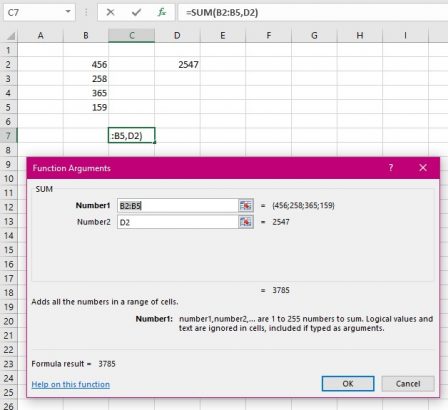448x410 pixels.
Task: Select column B header
Action: click(x=86, y=35)
